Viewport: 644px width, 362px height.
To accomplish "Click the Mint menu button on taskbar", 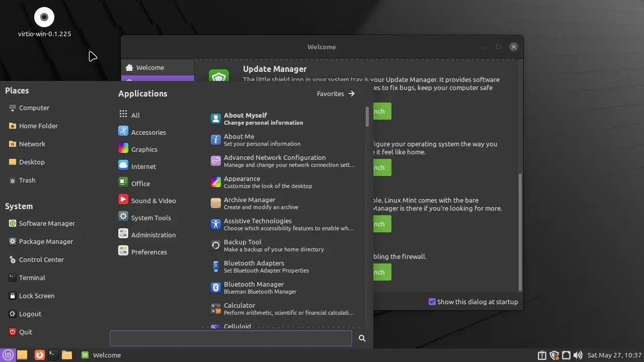I will click(x=9, y=354).
